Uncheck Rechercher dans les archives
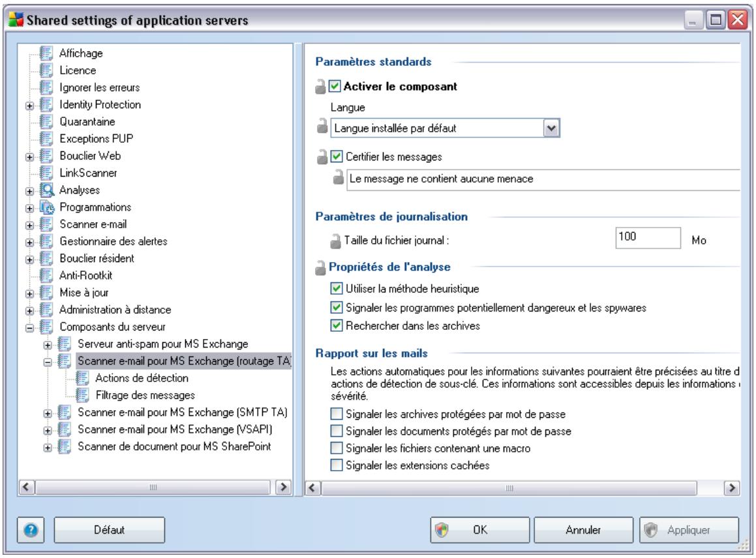The image size is (756, 558). (x=337, y=326)
